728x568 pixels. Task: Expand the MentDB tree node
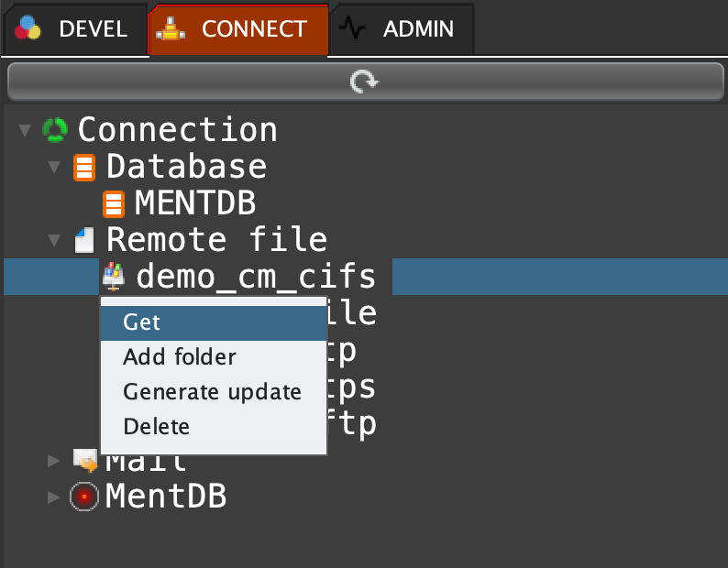click(54, 497)
